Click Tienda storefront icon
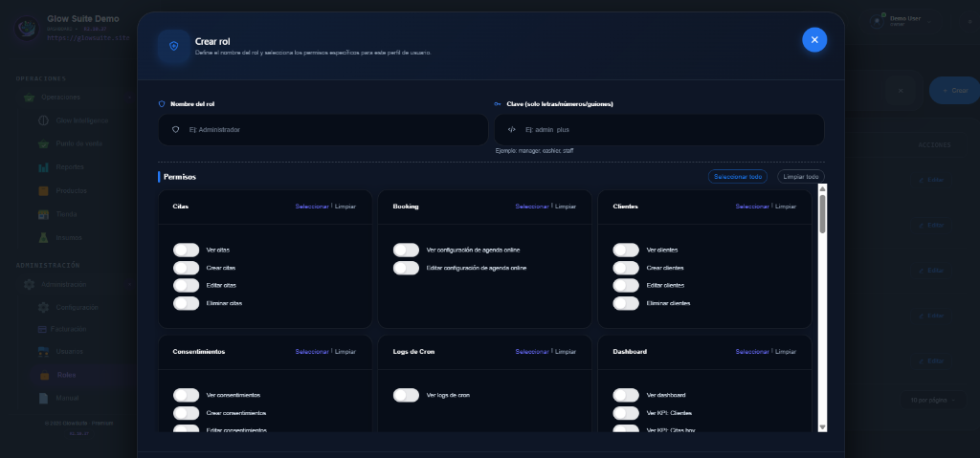The width and height of the screenshot is (980, 458). [43, 214]
